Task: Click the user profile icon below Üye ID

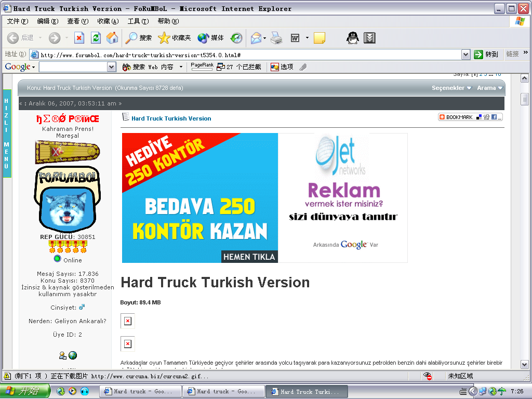Action: pyautogui.click(x=62, y=355)
